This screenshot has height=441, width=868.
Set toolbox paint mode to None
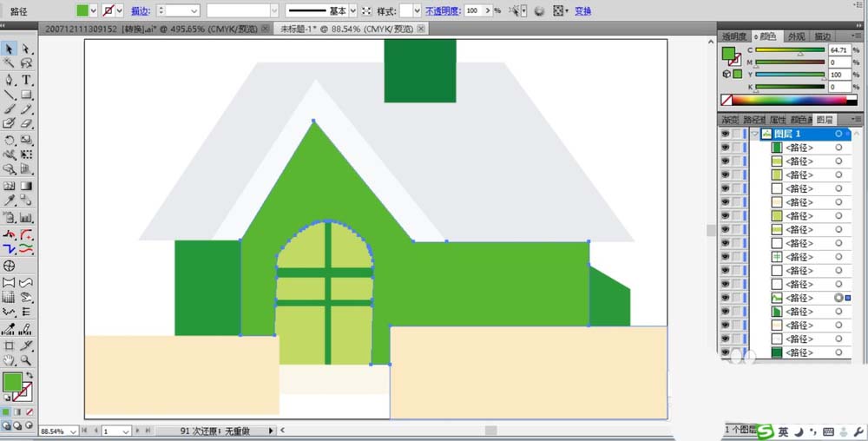pyautogui.click(x=30, y=412)
